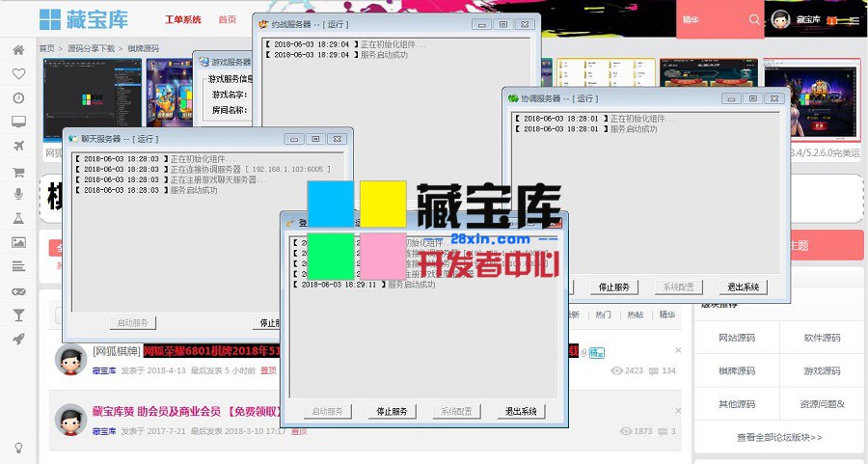
Task: Go to 首页 in top navigation
Action: click(x=228, y=19)
